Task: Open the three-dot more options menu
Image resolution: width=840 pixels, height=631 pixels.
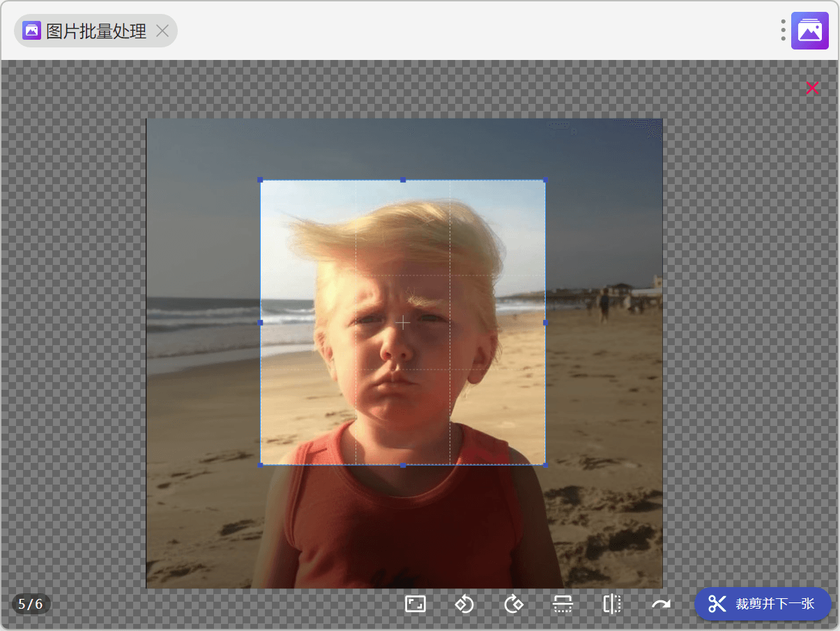Action: tap(784, 30)
